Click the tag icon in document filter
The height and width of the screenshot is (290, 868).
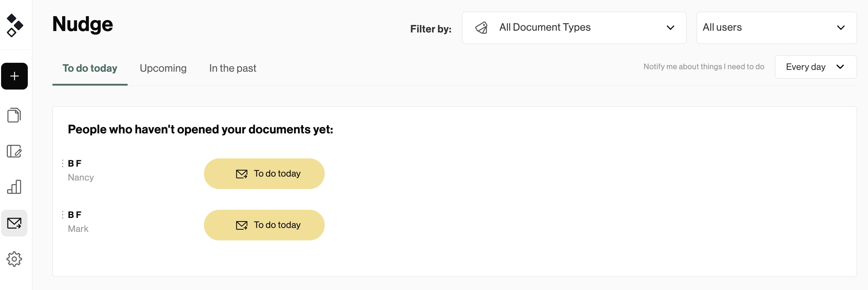tap(481, 28)
